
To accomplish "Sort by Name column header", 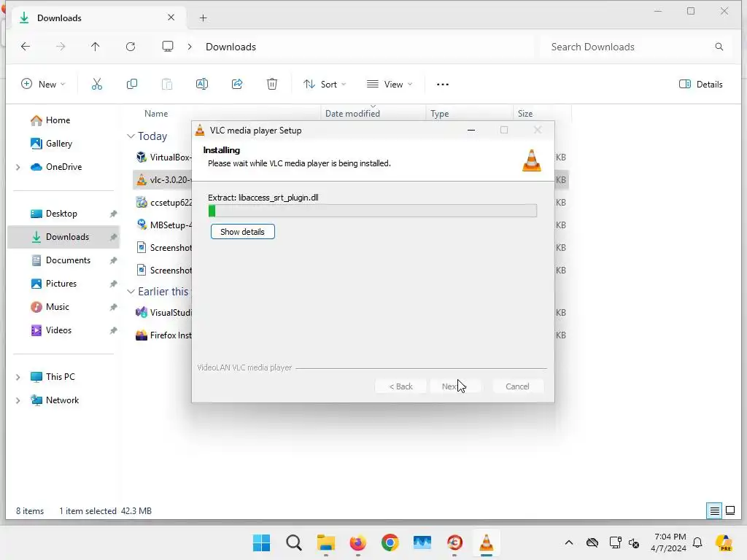I will pos(156,114).
